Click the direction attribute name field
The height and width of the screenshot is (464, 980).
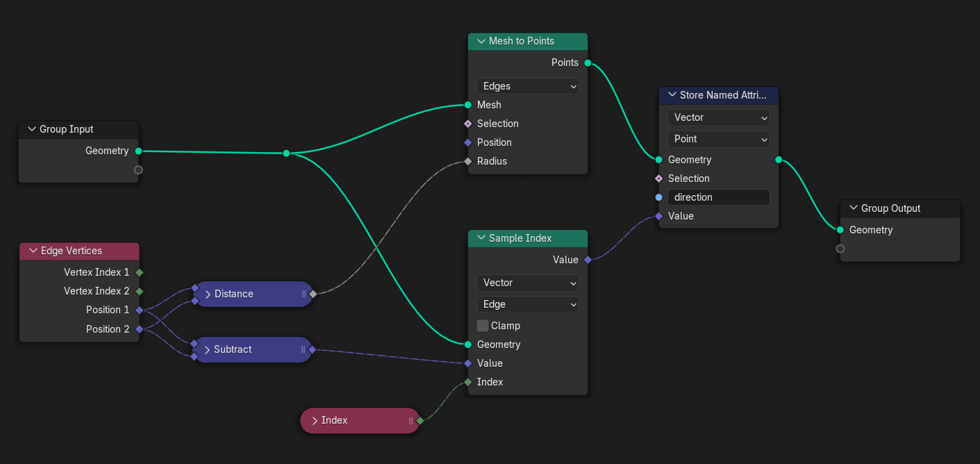[718, 197]
